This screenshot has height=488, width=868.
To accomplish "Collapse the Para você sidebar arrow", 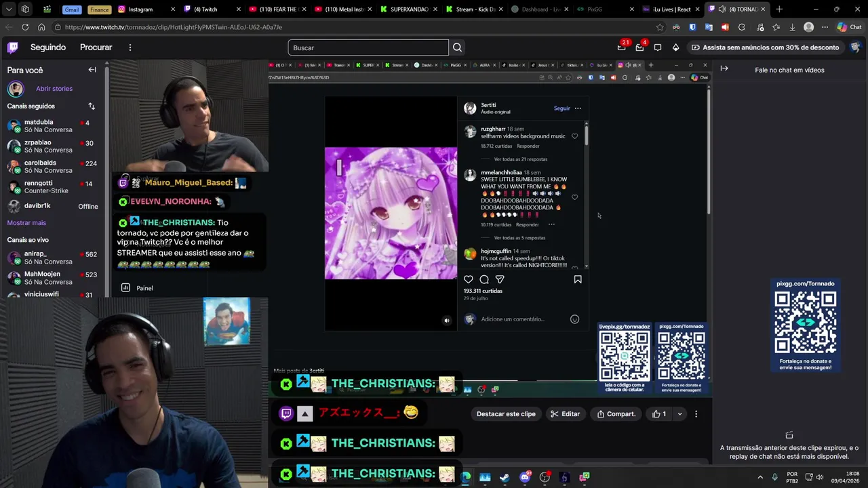I will point(92,70).
